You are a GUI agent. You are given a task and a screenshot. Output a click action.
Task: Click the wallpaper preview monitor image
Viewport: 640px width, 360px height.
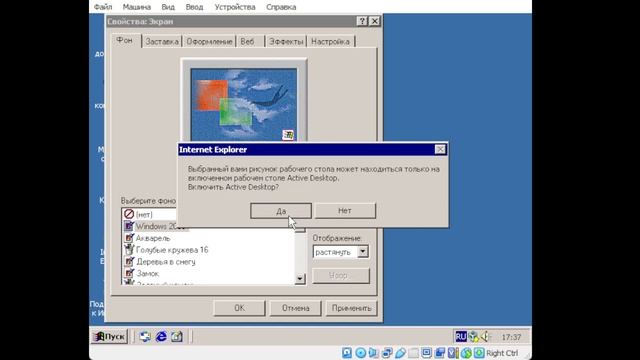[244, 104]
